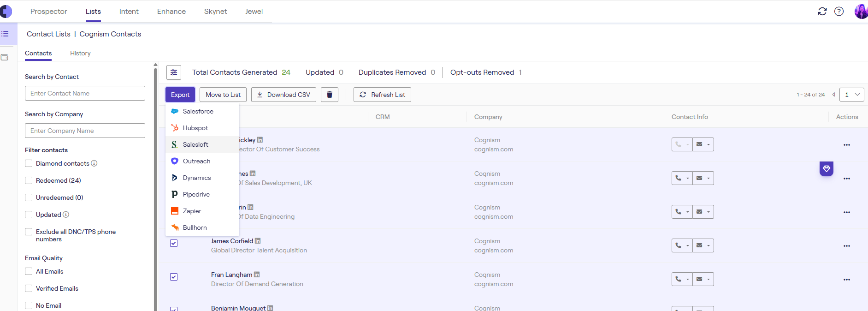
Task: Open LinkedIn icon next to James Corfield
Action: [x=258, y=241]
